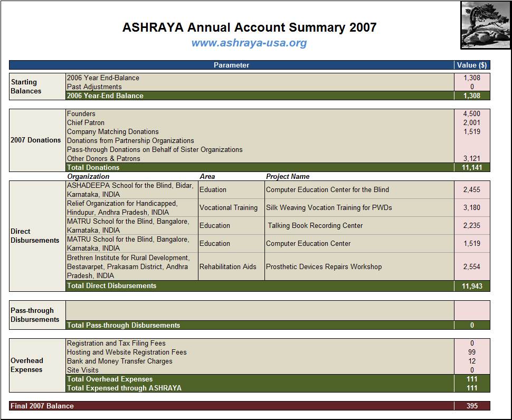
Task: Click the 3,180 disbursement value
Action: pyautogui.click(x=472, y=207)
